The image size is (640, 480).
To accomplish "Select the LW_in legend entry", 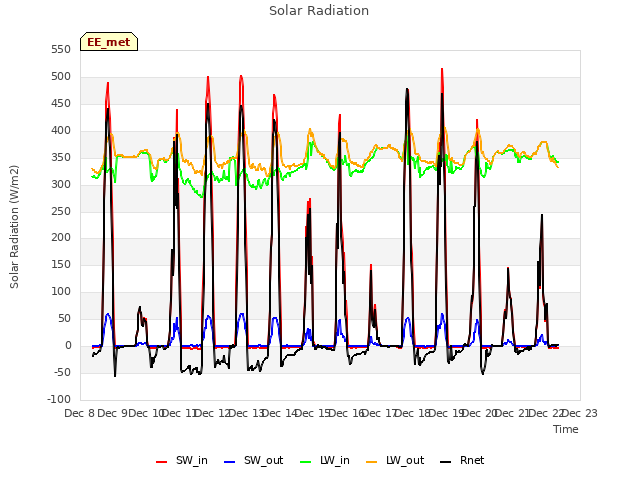I will click(324, 460).
